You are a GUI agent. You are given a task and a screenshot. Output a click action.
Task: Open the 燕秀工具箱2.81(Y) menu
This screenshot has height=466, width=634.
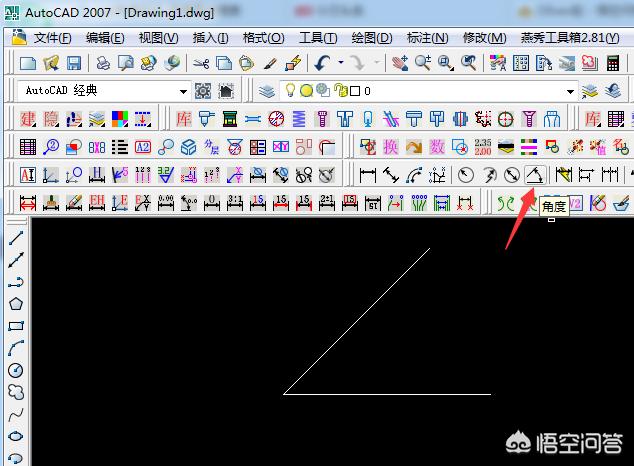point(570,38)
